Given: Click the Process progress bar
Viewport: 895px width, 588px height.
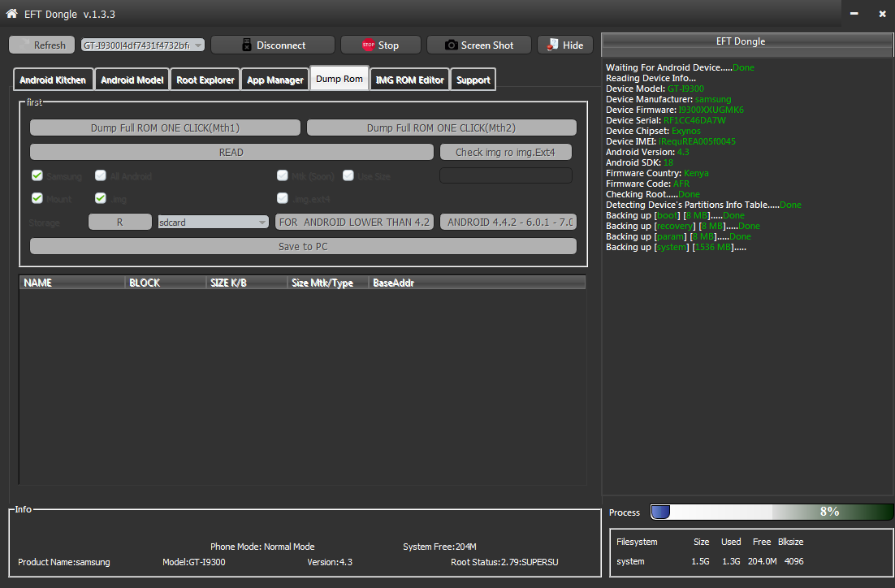Looking at the screenshot, I should [x=772, y=512].
